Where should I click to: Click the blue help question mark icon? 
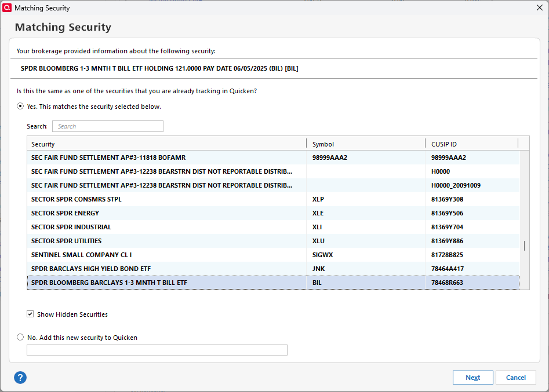20,378
